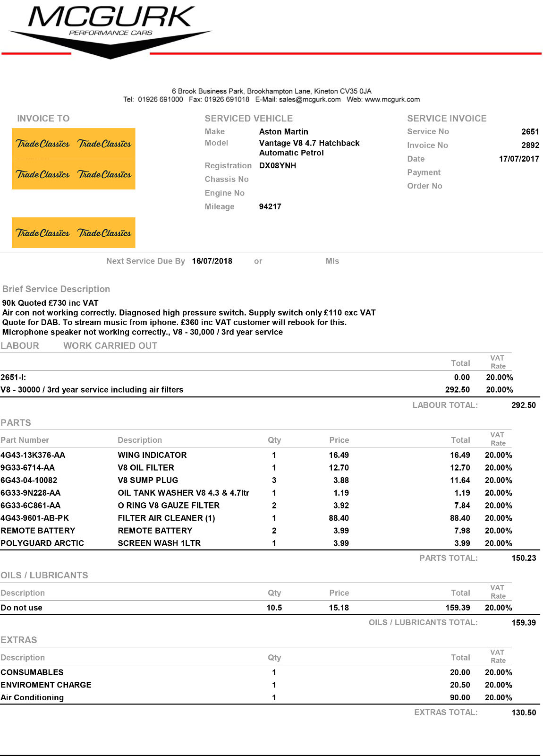
Task: Click the 'Part Number' column header
Action: point(25,440)
